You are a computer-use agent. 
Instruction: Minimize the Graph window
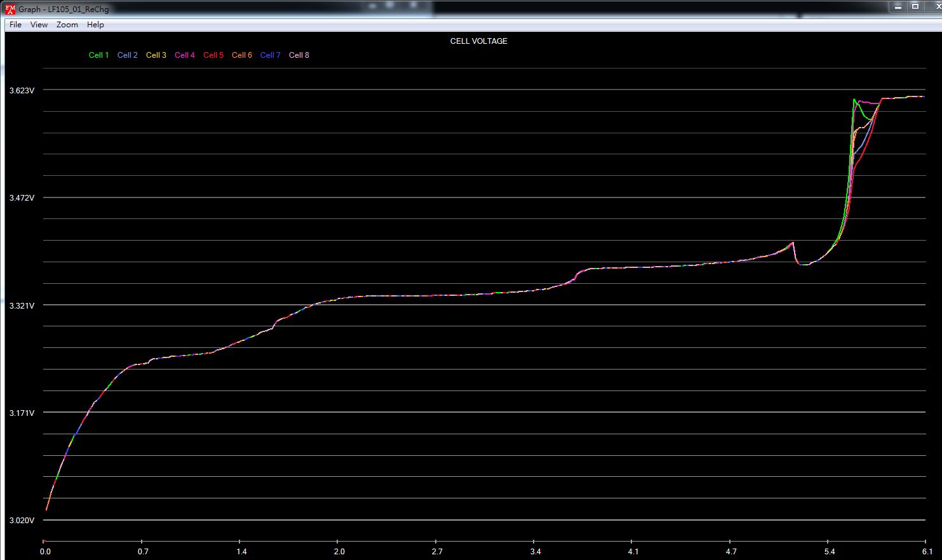point(898,6)
